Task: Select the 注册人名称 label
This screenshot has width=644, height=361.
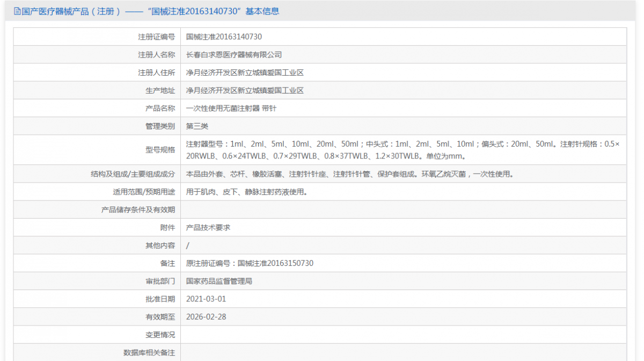Action: [157, 55]
